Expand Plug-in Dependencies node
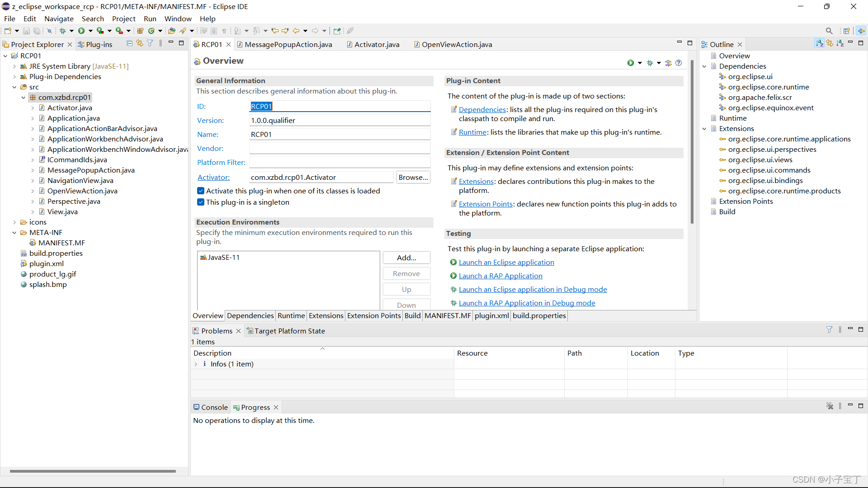 point(14,76)
